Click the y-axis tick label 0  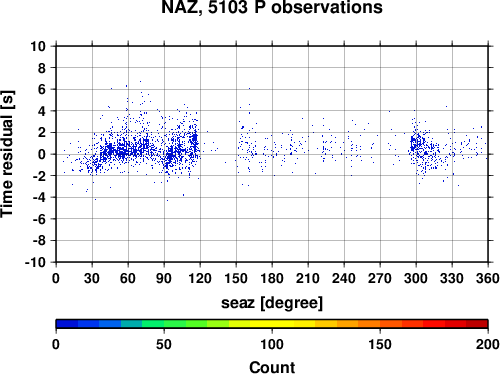pos(42,154)
